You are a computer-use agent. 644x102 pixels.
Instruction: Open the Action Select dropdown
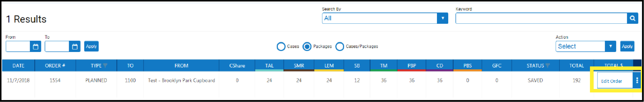(x=610, y=46)
